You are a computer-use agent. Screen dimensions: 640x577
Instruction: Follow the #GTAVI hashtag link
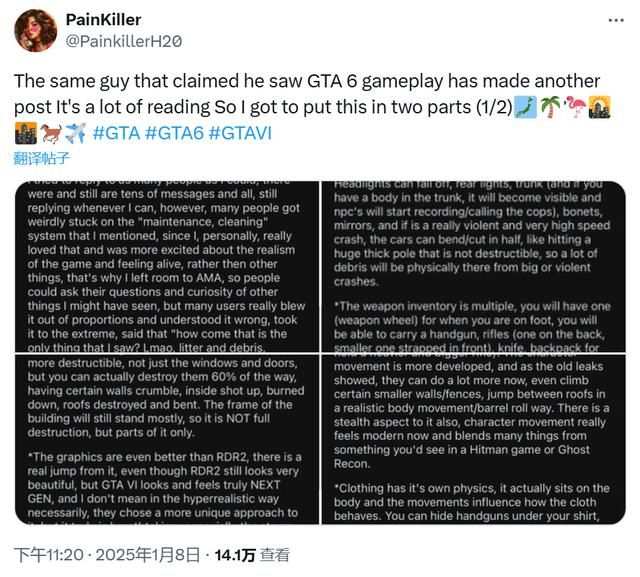click(240, 133)
